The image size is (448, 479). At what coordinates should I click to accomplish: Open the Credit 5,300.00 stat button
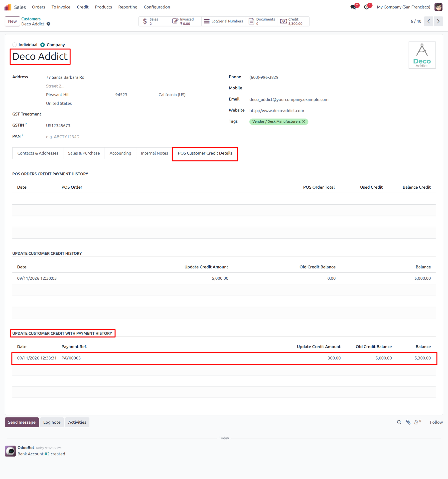(x=294, y=21)
